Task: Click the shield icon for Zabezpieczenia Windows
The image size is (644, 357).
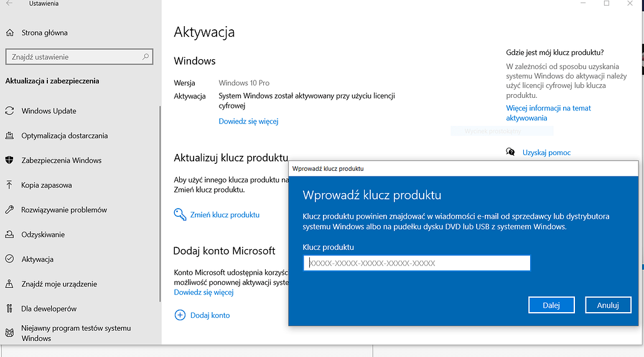Action: [9, 160]
